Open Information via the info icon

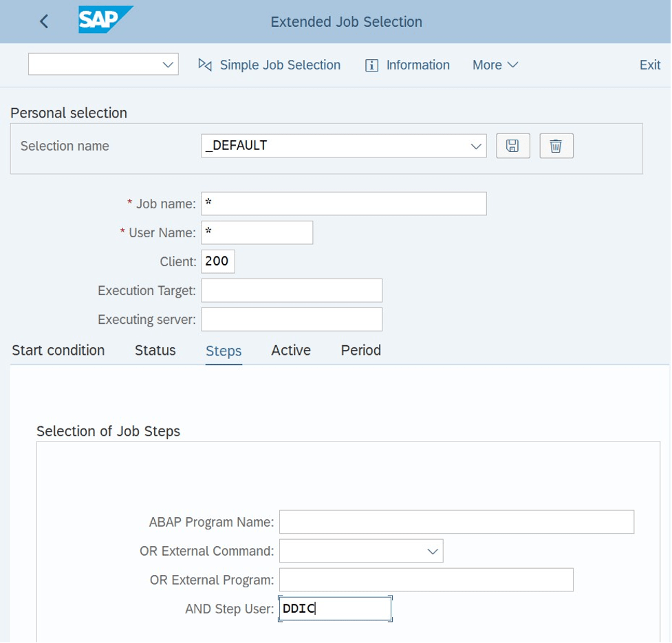407,65
